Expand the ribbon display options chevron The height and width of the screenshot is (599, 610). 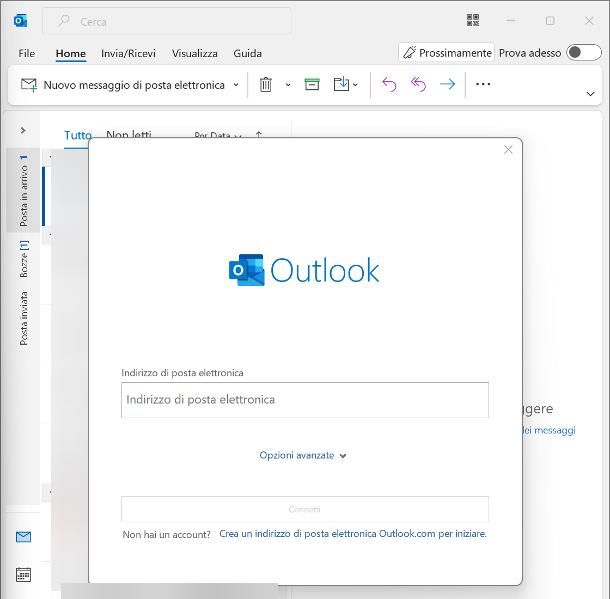590,94
